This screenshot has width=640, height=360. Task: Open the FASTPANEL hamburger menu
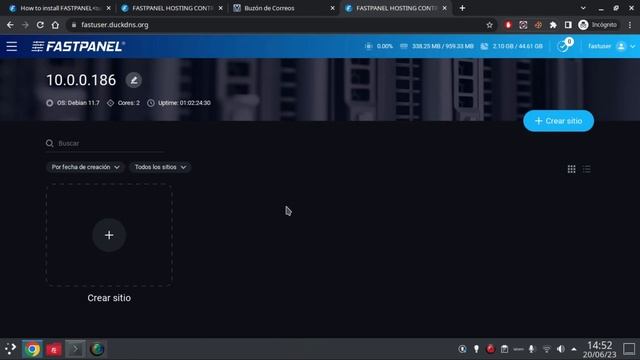click(11, 47)
